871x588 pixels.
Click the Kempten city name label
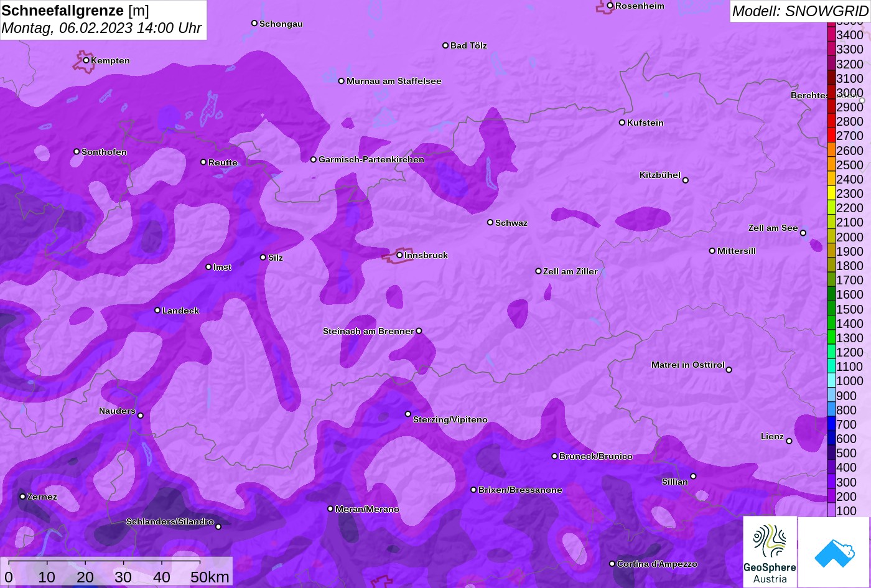110,60
